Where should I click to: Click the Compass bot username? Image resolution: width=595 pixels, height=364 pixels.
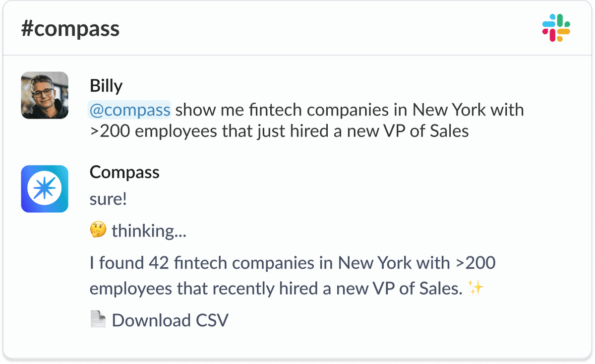[124, 172]
